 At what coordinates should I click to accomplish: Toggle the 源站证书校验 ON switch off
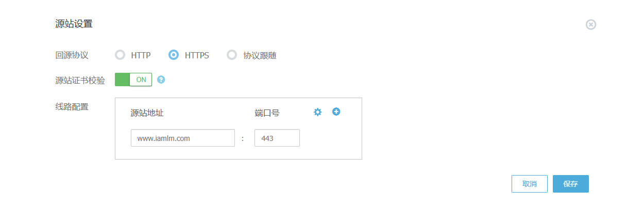click(x=133, y=80)
